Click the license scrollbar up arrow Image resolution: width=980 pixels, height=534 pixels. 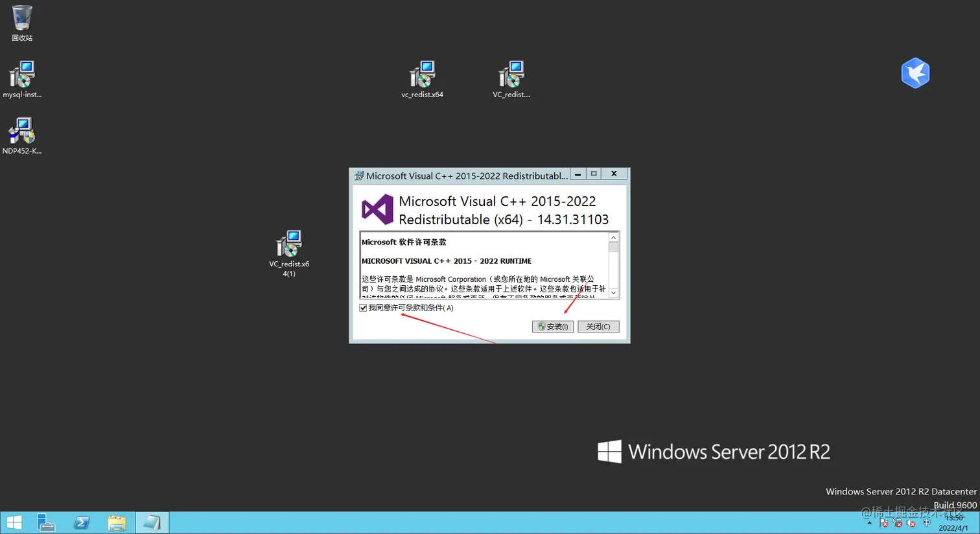point(613,238)
